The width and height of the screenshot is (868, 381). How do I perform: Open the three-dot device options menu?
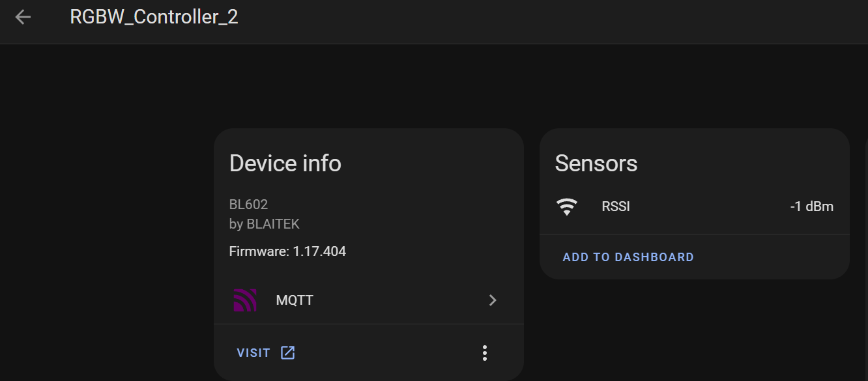tap(484, 353)
